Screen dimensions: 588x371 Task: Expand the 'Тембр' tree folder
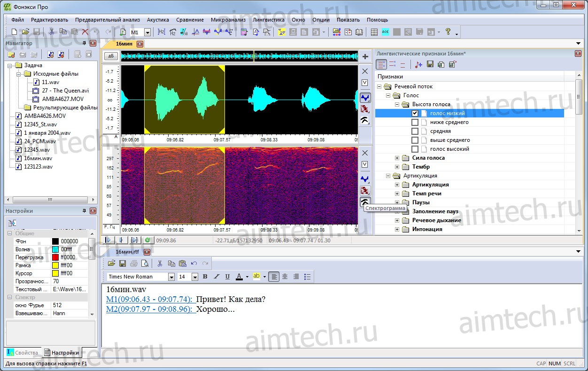[x=397, y=167]
